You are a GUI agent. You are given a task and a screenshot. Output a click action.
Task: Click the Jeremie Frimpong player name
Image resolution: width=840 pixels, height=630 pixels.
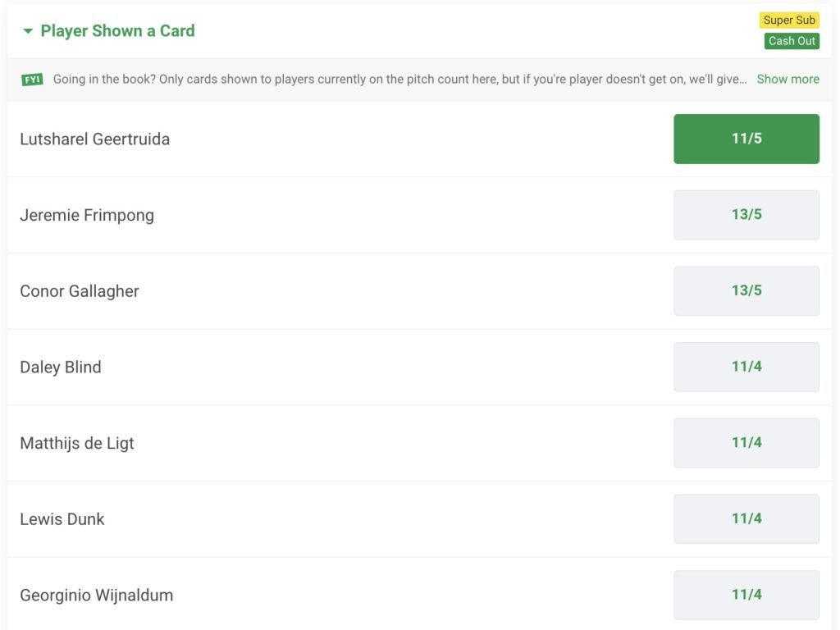[x=87, y=216]
